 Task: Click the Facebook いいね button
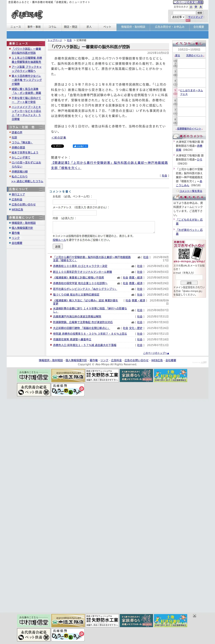[80, 146]
